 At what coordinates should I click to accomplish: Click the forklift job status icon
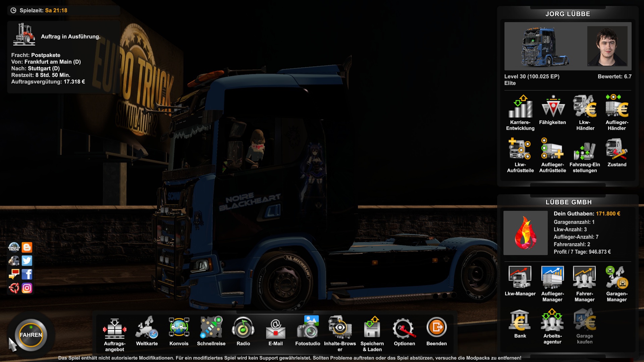24,35
